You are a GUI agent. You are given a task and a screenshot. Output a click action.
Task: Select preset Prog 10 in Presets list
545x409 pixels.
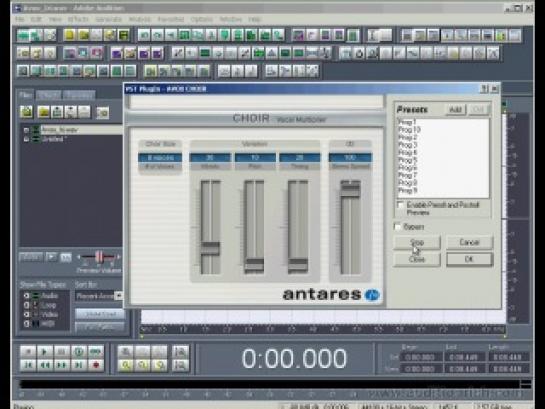tap(409, 130)
